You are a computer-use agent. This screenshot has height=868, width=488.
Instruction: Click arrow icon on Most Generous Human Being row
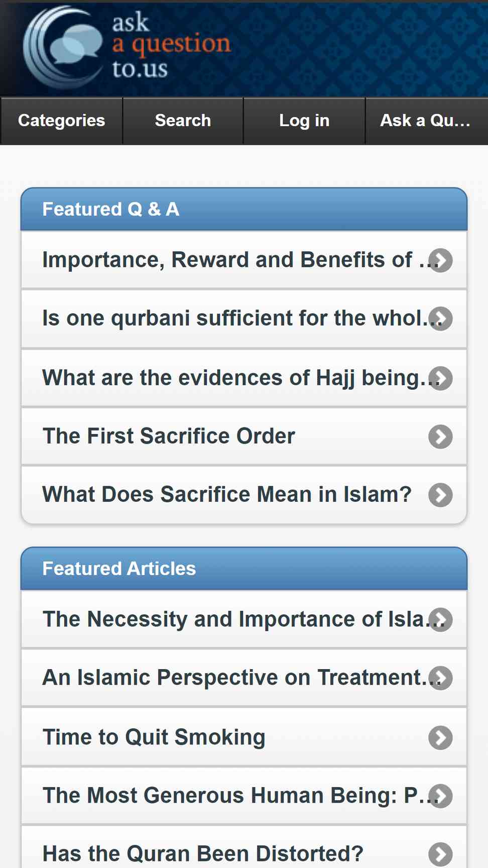coord(440,796)
